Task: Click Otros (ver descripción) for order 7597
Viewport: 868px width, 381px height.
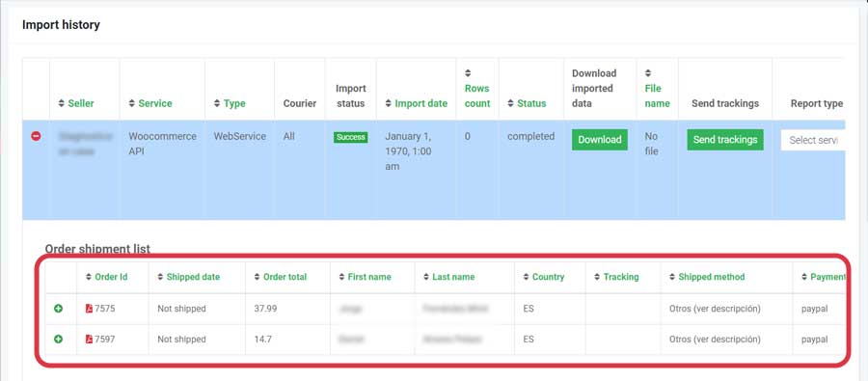Action: [x=715, y=340]
